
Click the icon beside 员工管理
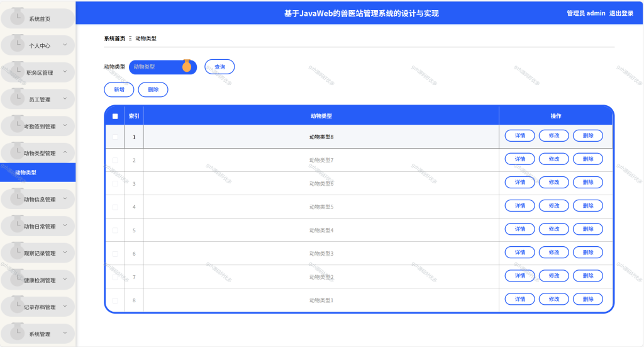(x=17, y=98)
